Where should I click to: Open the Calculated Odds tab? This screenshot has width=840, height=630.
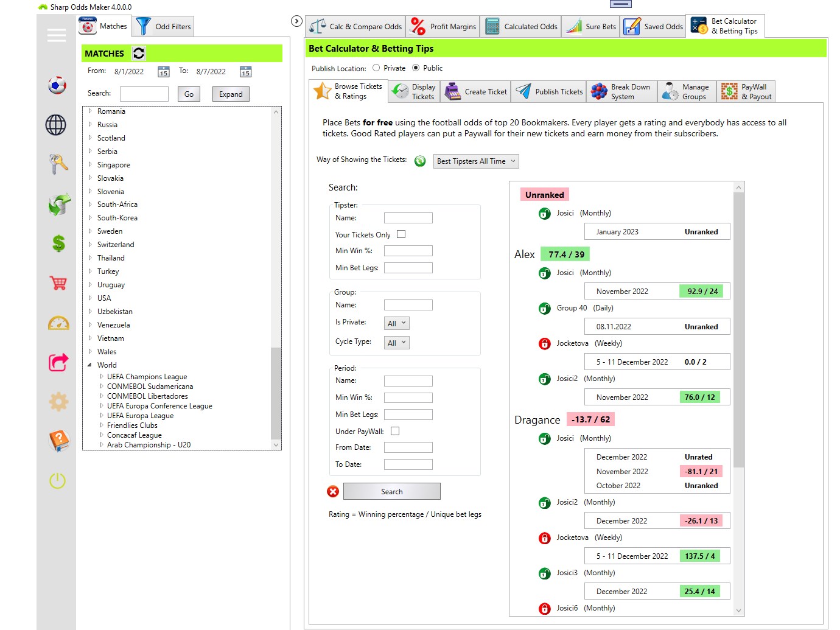coord(521,27)
